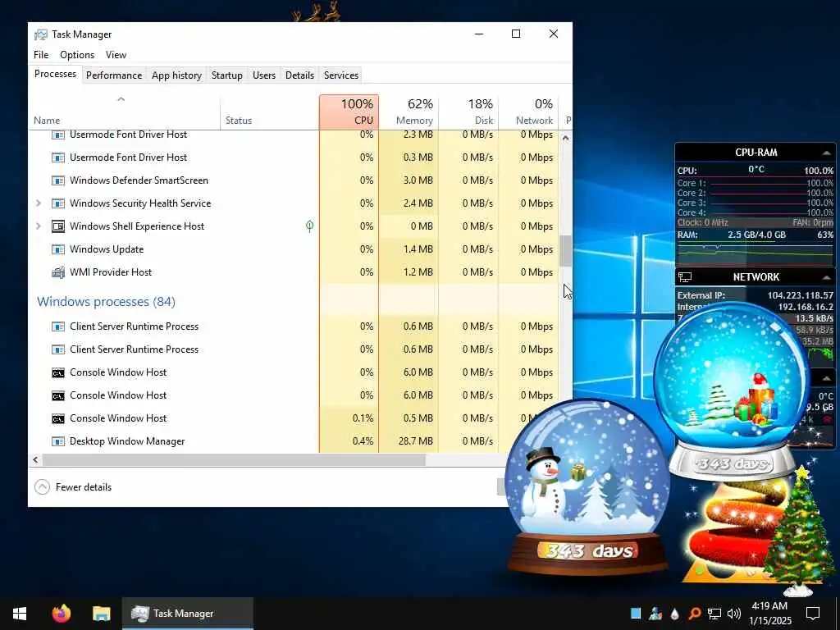Screen dimensions: 840x630
Task: Open the File menu
Action: coord(41,55)
